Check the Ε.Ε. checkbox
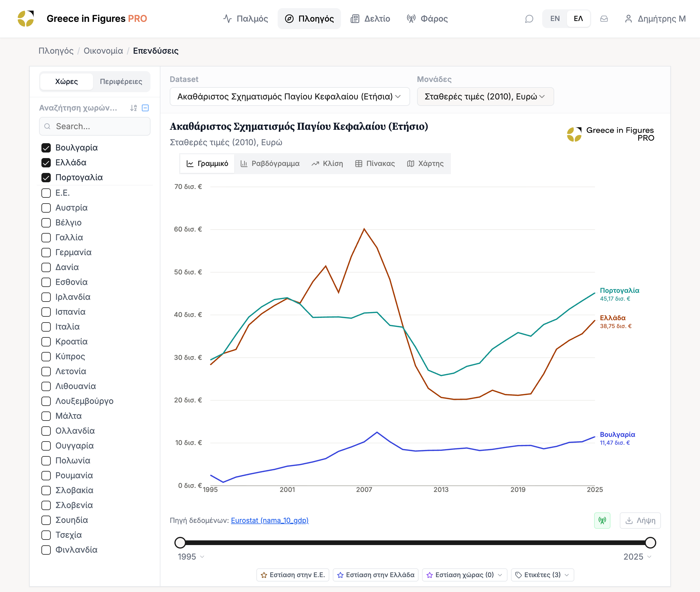 [46, 193]
